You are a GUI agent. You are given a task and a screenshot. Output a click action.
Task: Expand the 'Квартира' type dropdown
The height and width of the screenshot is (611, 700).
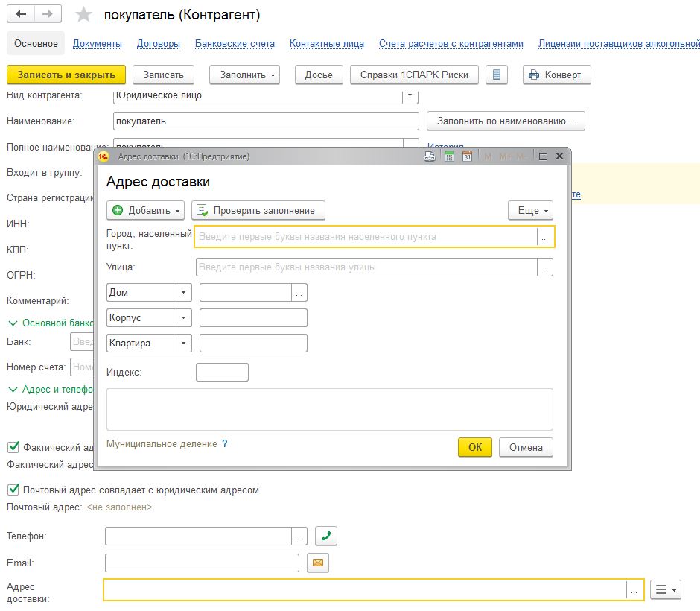[x=184, y=344]
